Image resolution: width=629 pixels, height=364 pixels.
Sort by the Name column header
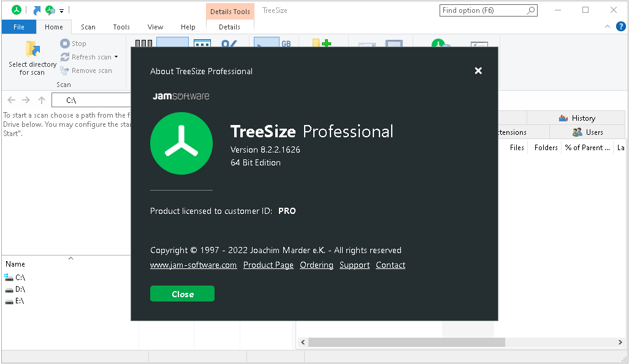click(15, 264)
